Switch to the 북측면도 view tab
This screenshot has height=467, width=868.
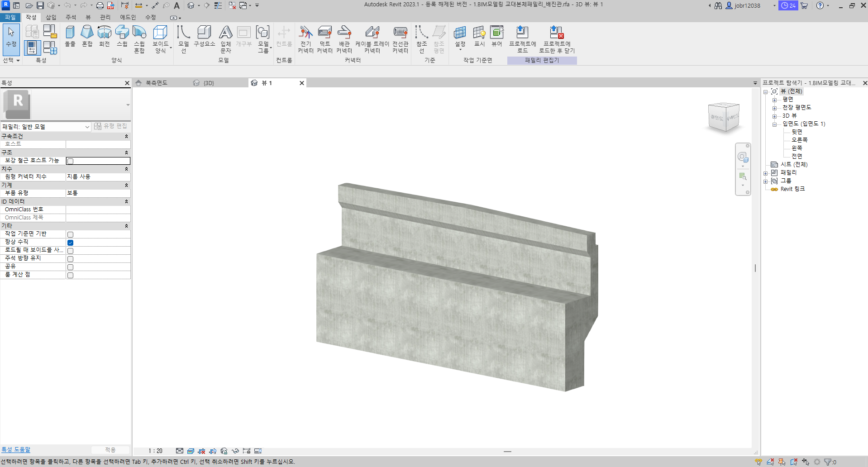(156, 83)
